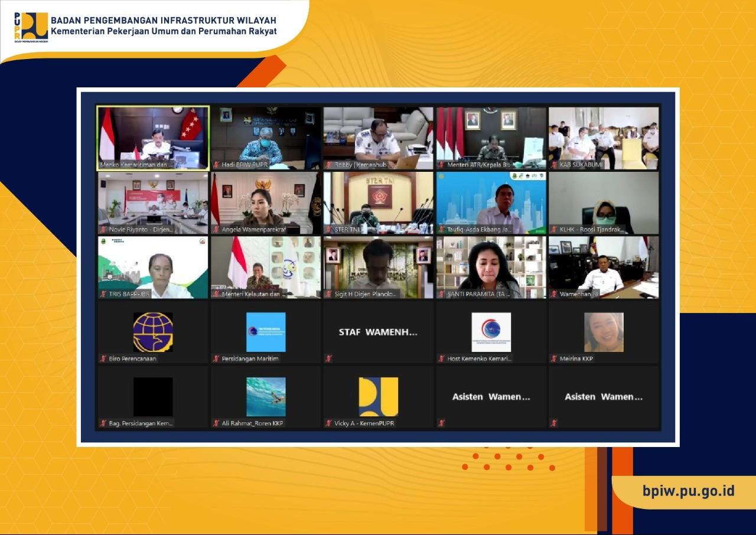Select Wamenhan RI video tile
This screenshot has width=756, height=535.
604,267
